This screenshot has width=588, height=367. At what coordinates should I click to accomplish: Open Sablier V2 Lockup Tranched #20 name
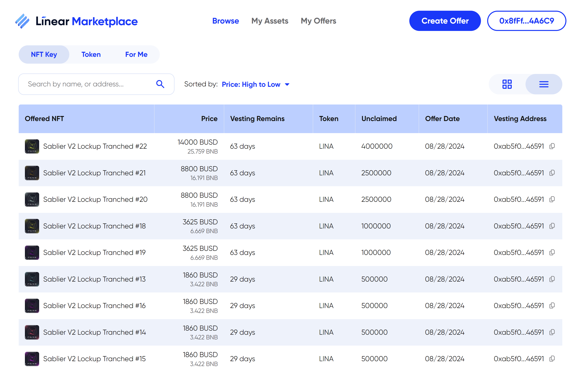point(95,199)
